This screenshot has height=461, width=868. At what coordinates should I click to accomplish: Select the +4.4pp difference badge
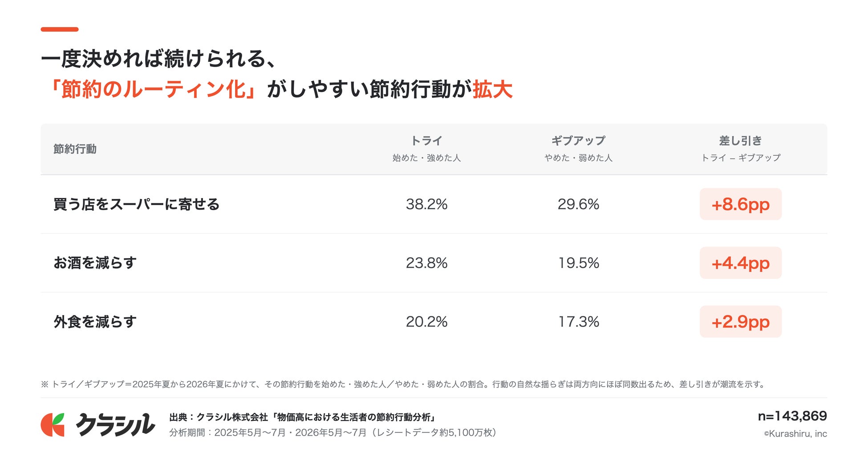click(x=741, y=263)
